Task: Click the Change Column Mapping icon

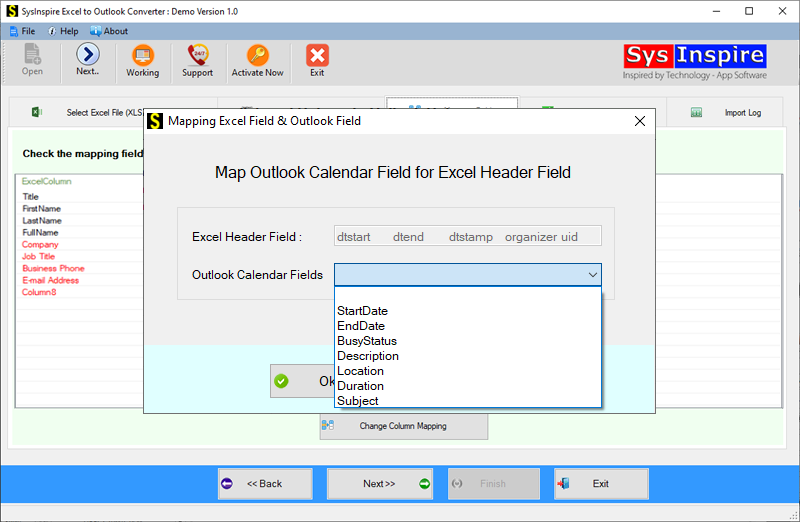Action: click(x=328, y=425)
